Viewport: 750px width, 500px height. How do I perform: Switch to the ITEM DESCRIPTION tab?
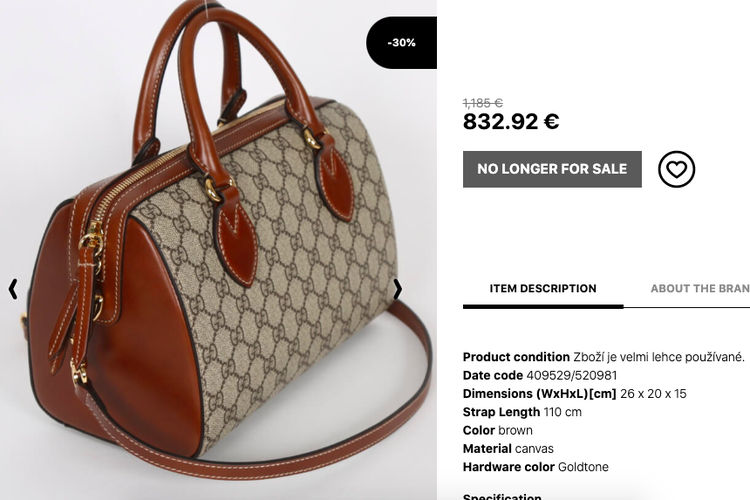[x=543, y=289]
